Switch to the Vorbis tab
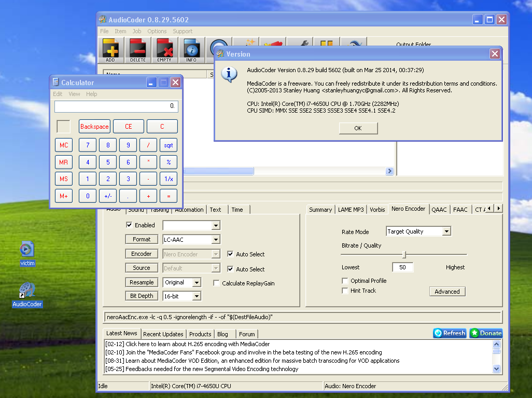The image size is (532, 398). coord(377,210)
